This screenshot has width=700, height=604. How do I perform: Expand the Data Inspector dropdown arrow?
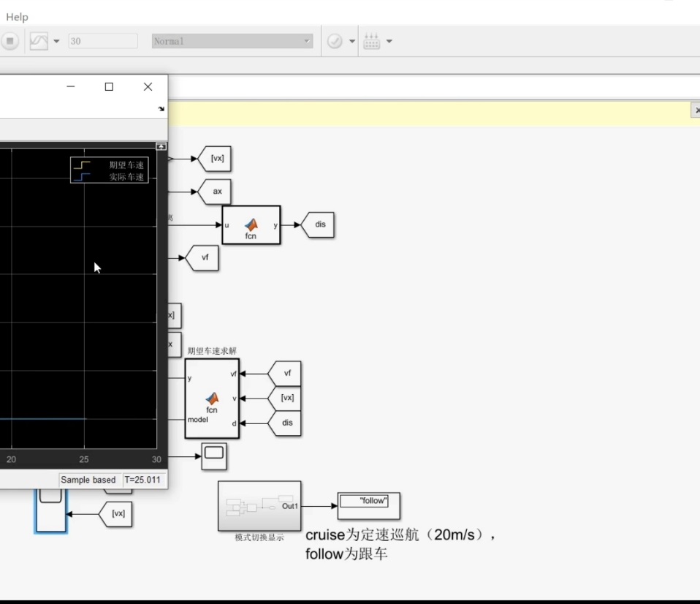coord(56,42)
